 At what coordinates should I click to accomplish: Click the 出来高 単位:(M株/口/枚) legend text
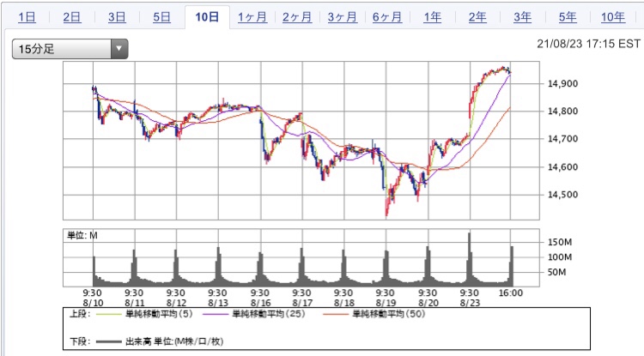[174, 341]
